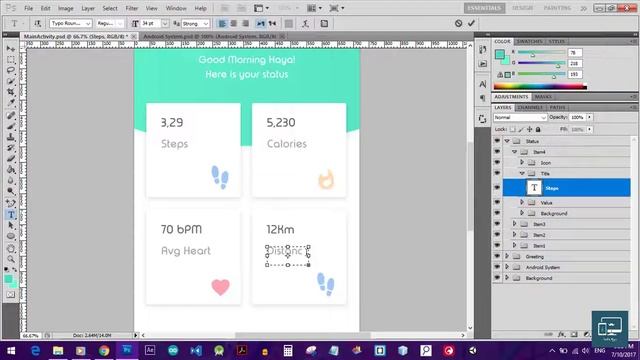Open the Layer menu
Screen dimensions: 640x360
point(88,8)
